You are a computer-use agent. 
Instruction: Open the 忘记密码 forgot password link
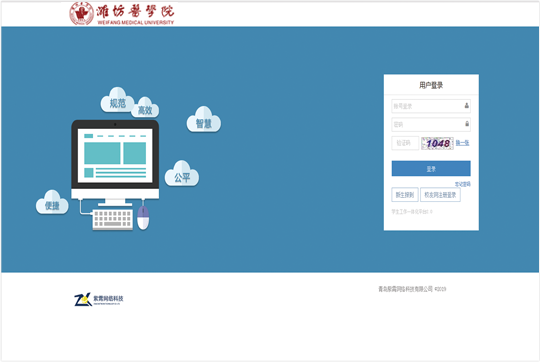tap(463, 184)
